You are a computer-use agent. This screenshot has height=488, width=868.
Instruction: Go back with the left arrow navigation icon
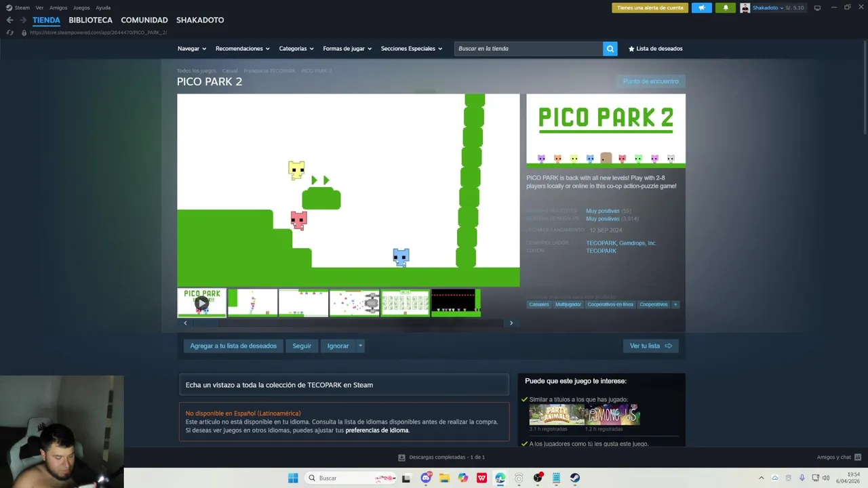[x=9, y=20]
